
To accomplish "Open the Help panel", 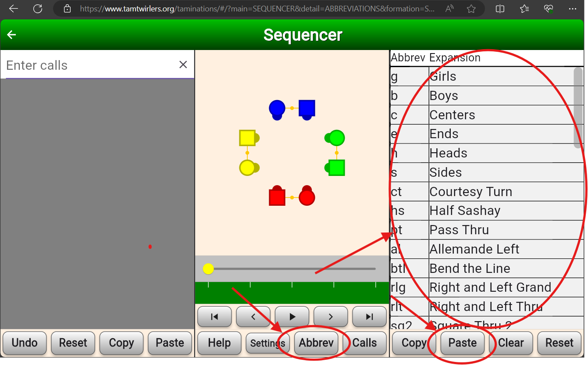I will click(x=219, y=343).
